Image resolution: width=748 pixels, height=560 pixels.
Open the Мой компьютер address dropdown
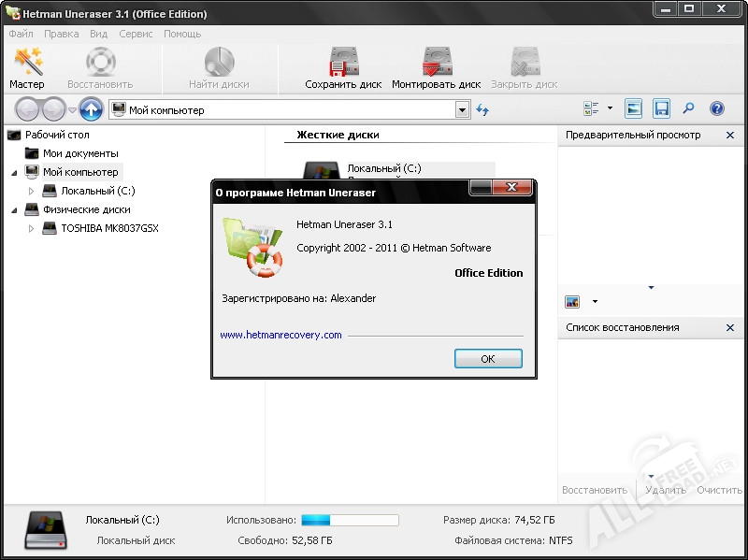(462, 110)
